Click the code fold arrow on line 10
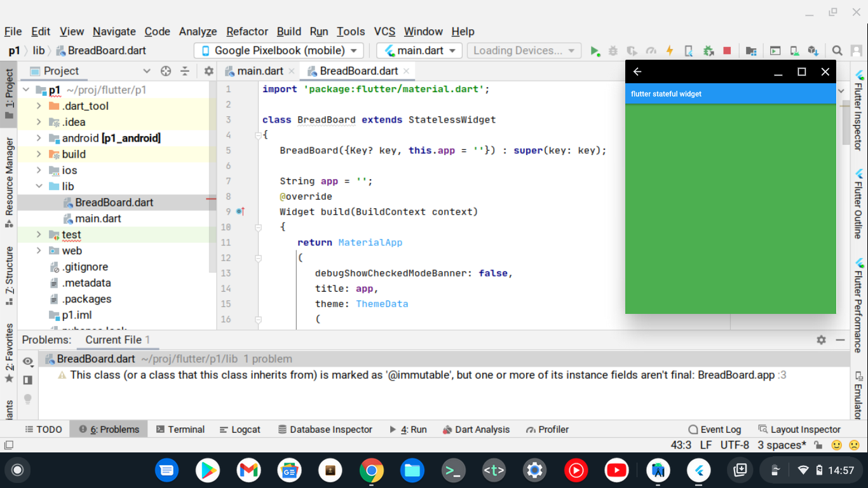The height and width of the screenshot is (488, 868). (258, 227)
